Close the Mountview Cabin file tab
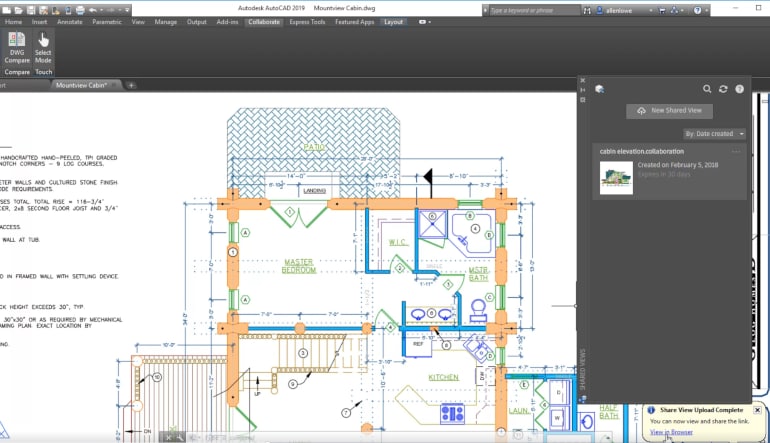Image resolution: width=770 pixels, height=443 pixels. [113, 85]
